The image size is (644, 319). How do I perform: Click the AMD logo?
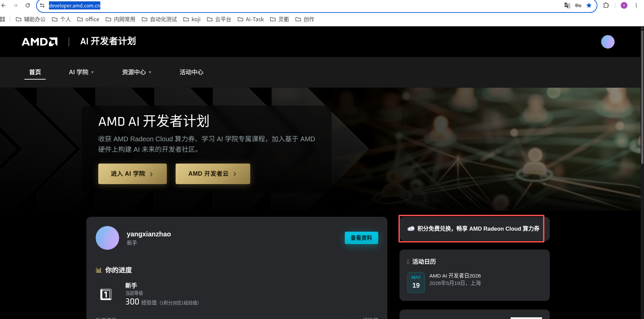pos(40,41)
